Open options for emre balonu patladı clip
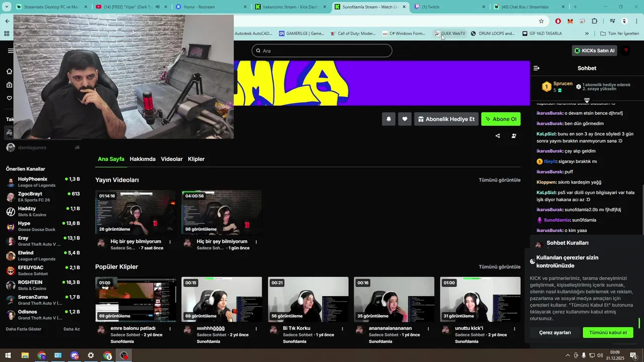Screen dimensions: 644x362 pos(170,329)
